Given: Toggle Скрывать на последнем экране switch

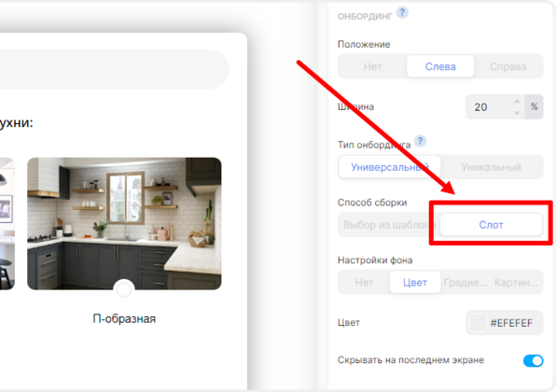Looking at the screenshot, I should tap(533, 361).
